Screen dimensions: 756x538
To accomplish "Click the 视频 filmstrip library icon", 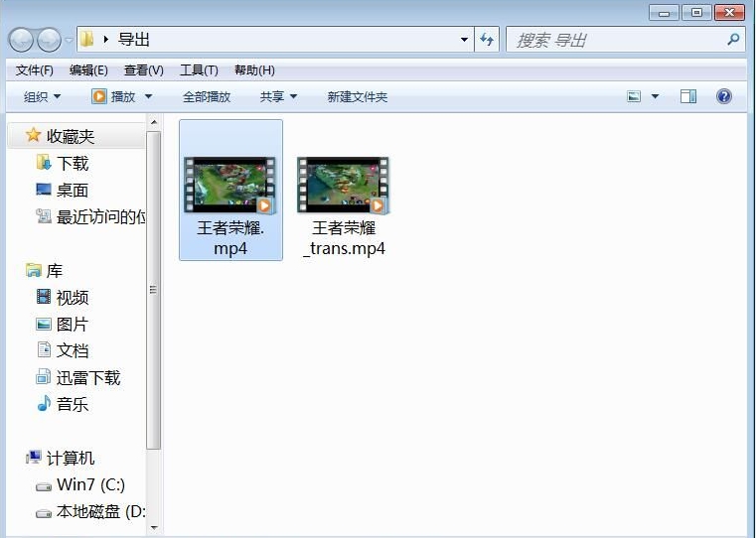I will 44,297.
